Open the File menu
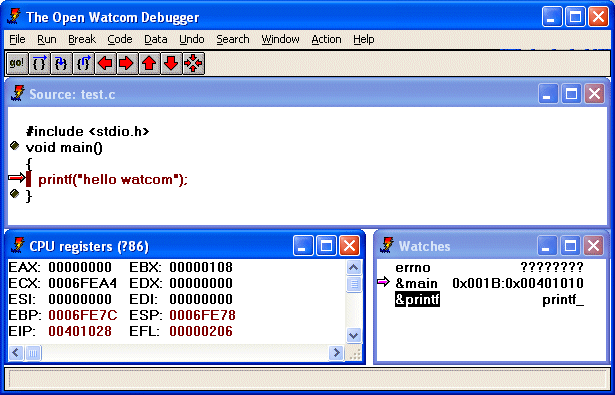Viewport: 615px width, 395px height. (x=17, y=39)
